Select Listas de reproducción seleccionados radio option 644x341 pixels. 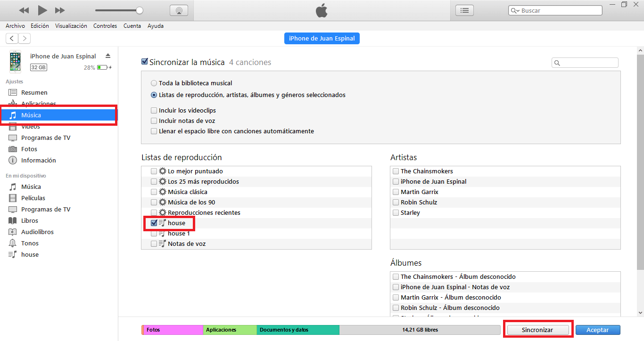click(154, 95)
